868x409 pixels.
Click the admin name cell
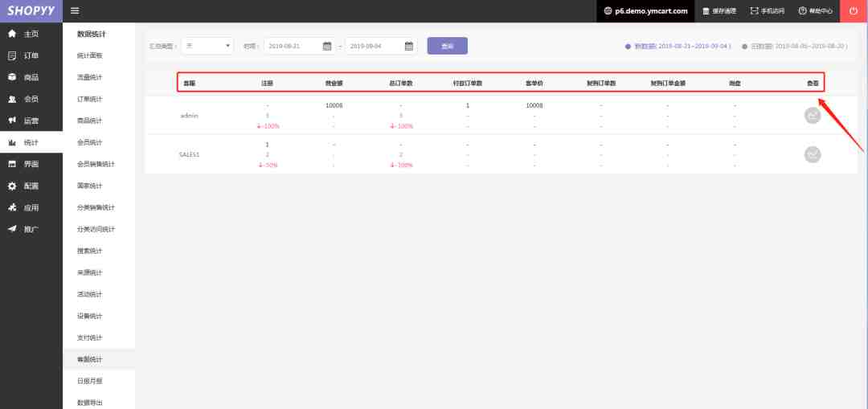point(189,116)
